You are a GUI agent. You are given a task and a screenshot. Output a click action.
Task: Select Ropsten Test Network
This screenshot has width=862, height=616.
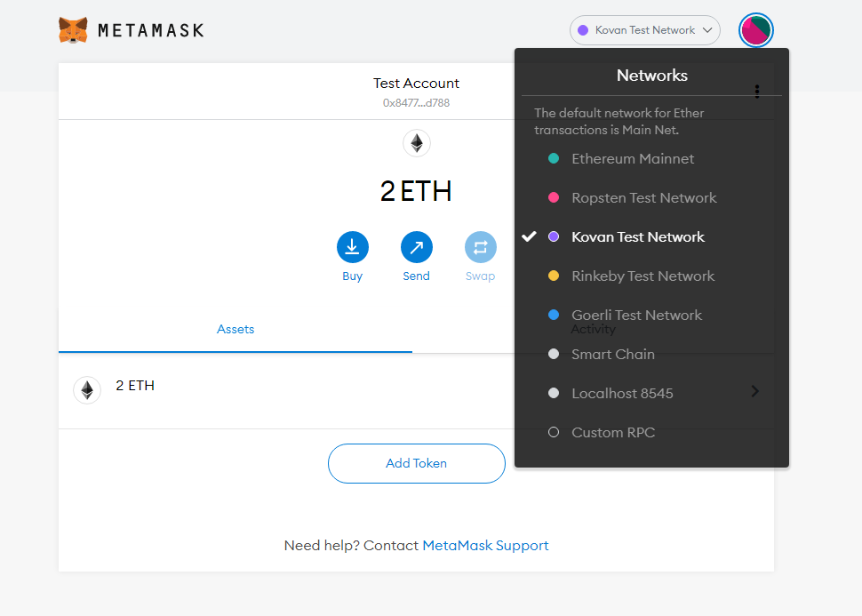pyautogui.click(x=643, y=198)
